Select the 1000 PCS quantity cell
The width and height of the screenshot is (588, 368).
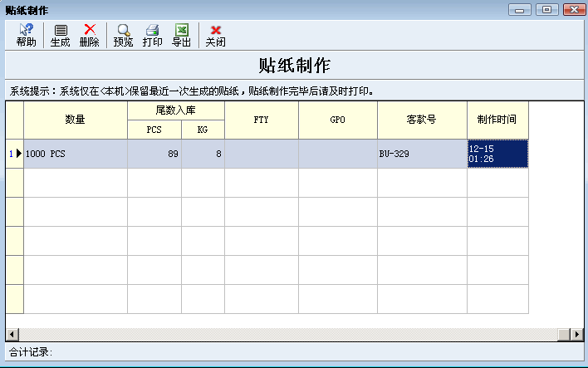(76, 154)
